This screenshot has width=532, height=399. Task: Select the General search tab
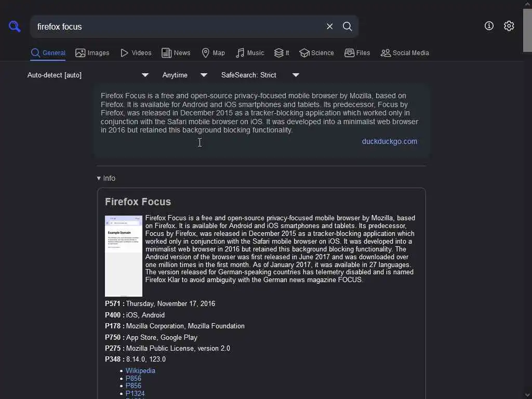pos(48,53)
